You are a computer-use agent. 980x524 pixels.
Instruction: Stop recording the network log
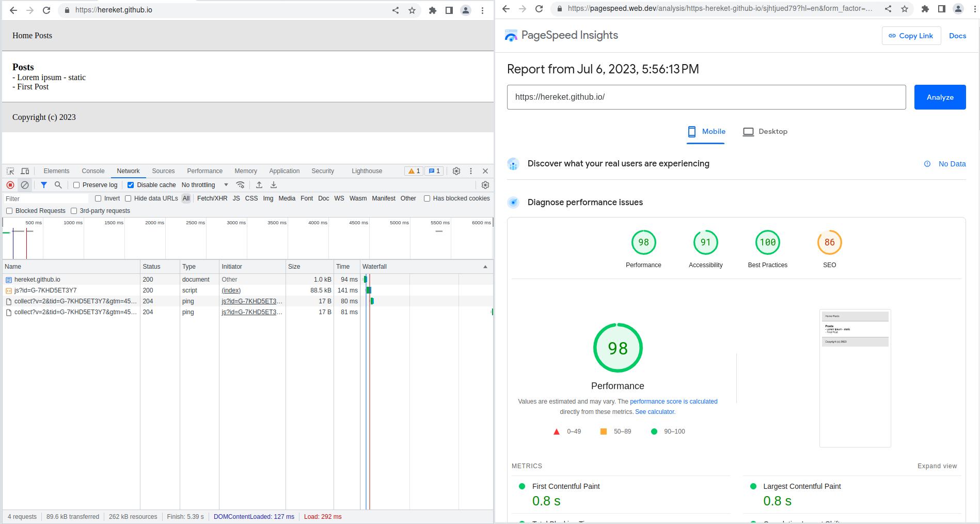(10, 185)
